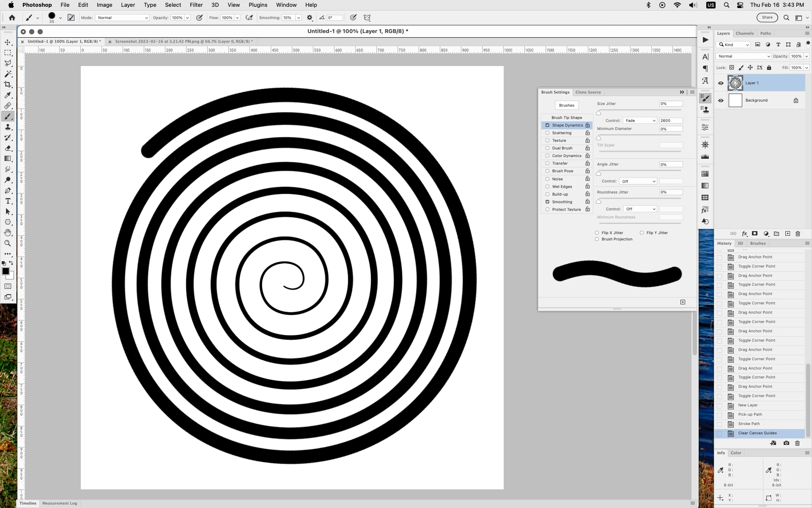This screenshot has height=508, width=812.
Task: Open the Size Jitter Control Fade dropdown
Action: 639,121
